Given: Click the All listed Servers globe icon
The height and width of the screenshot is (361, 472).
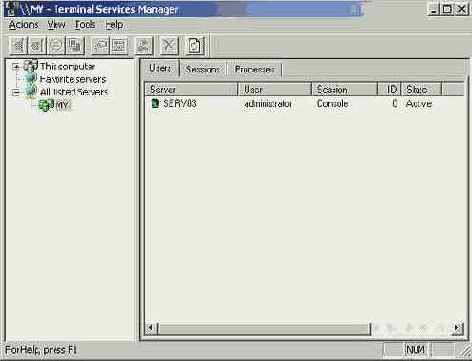Looking at the screenshot, I should point(31,91).
